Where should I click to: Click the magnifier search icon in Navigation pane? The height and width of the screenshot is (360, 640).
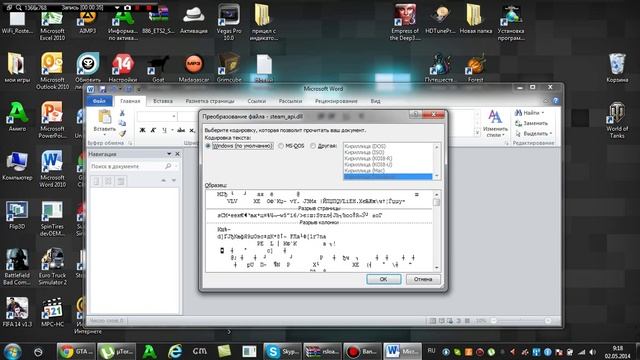168,167
